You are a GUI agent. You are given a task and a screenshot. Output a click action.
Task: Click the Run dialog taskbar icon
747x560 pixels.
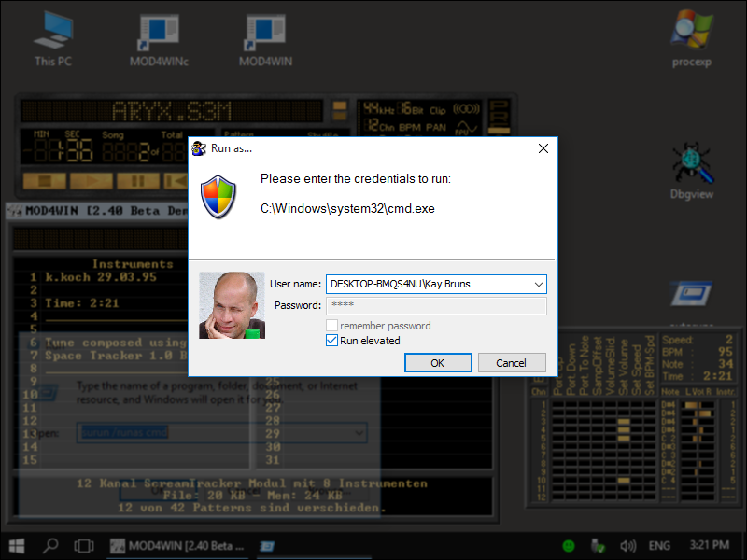[267, 546]
